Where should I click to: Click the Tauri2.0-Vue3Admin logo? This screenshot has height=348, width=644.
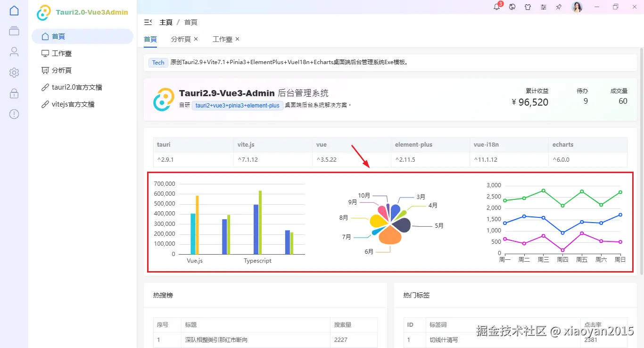83,12
